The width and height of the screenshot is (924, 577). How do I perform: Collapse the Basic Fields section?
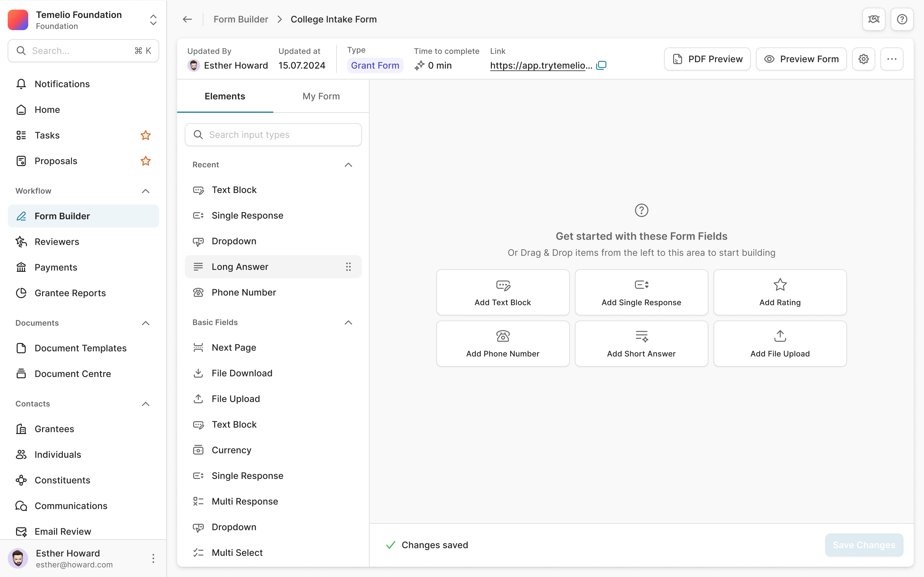tap(348, 322)
